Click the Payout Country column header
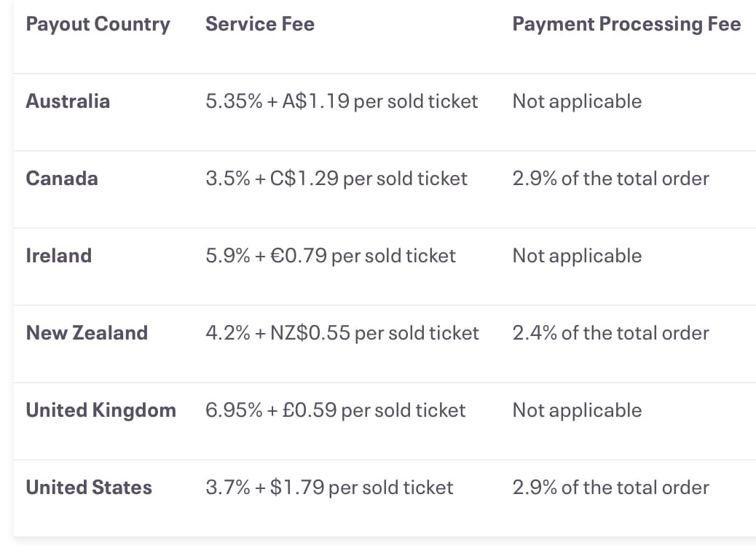 pyautogui.click(x=98, y=24)
